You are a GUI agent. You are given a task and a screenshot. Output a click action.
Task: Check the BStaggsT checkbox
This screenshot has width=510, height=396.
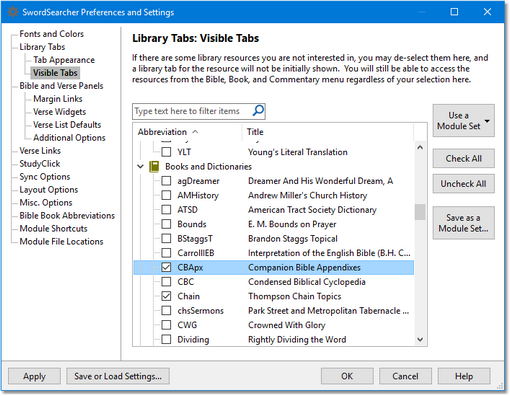click(x=166, y=238)
